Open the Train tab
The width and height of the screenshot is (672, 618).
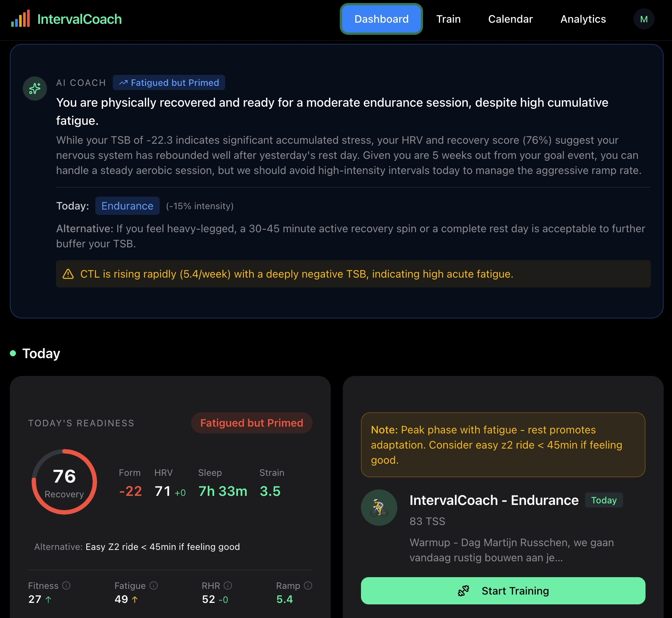(448, 19)
